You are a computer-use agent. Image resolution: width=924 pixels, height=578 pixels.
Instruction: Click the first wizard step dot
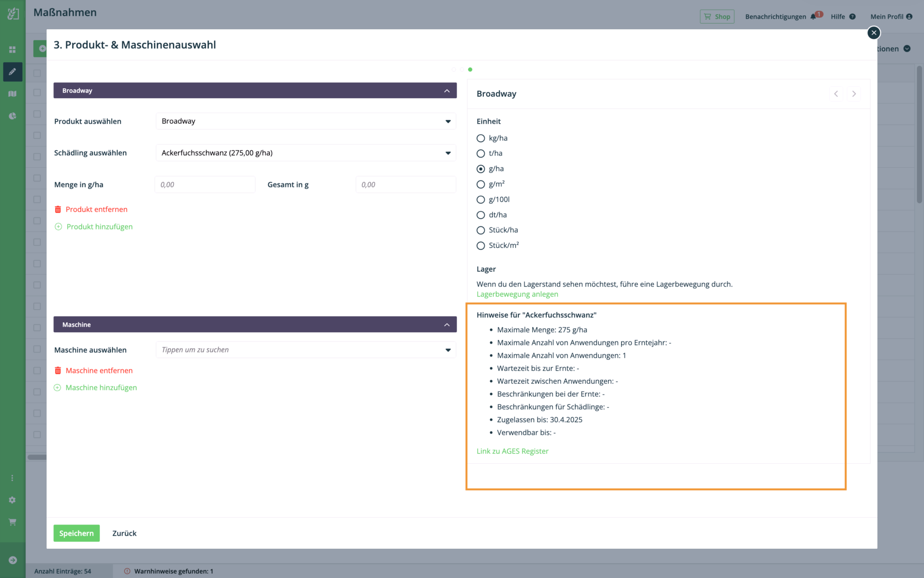pyautogui.click(x=454, y=70)
